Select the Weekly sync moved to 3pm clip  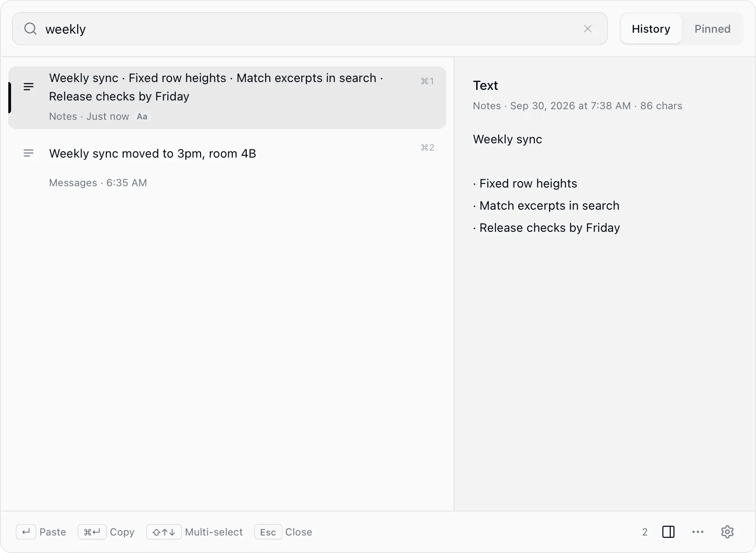tap(227, 164)
